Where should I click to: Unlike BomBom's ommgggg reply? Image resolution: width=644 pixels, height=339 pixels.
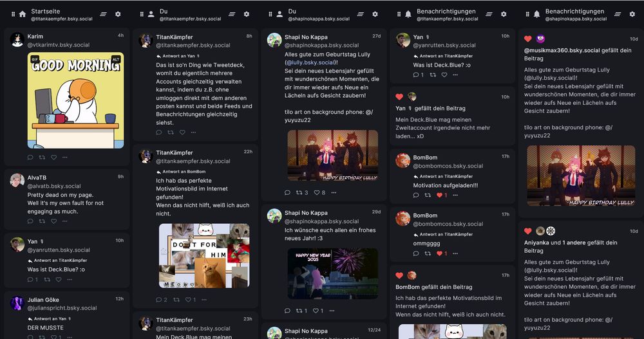point(442,253)
